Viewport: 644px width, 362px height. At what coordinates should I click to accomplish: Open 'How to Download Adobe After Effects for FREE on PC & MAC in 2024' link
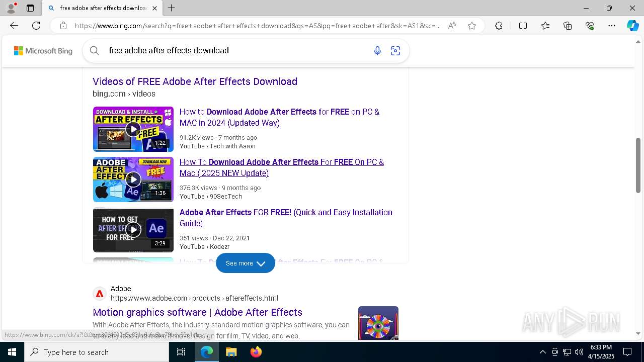click(x=280, y=117)
